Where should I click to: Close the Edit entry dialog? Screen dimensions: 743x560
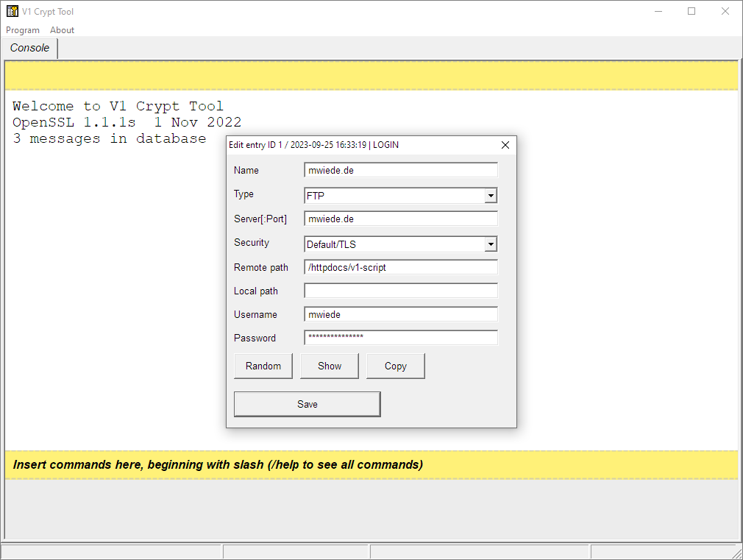(505, 145)
